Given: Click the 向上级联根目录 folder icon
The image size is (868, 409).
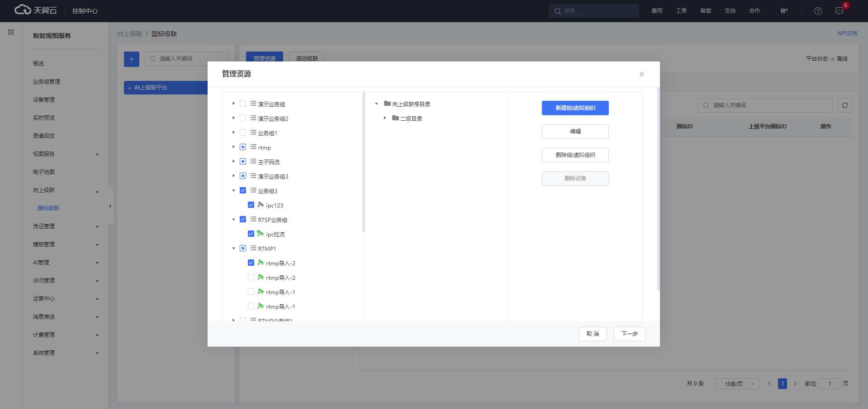Looking at the screenshot, I should 387,103.
